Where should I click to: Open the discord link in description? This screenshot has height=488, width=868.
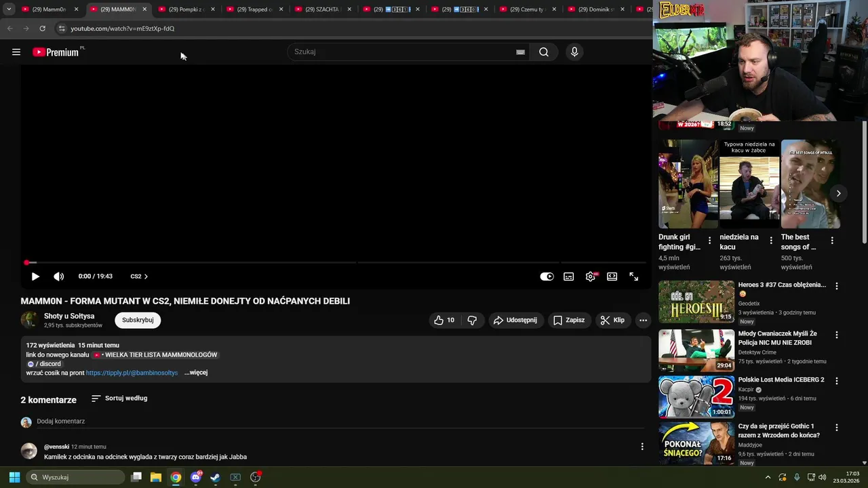[44, 364]
